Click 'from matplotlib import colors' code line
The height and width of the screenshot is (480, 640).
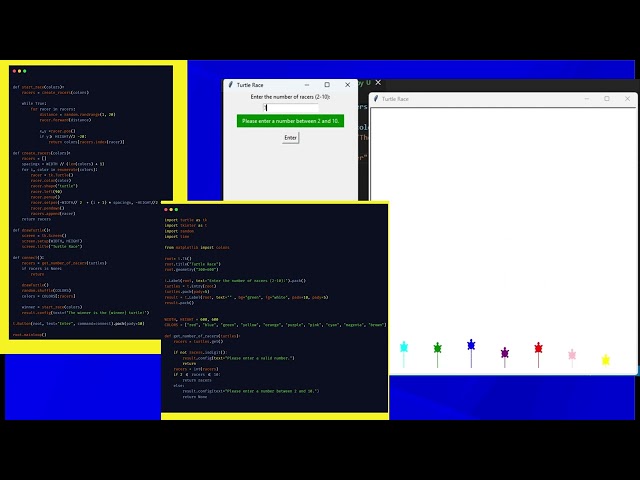(x=197, y=247)
